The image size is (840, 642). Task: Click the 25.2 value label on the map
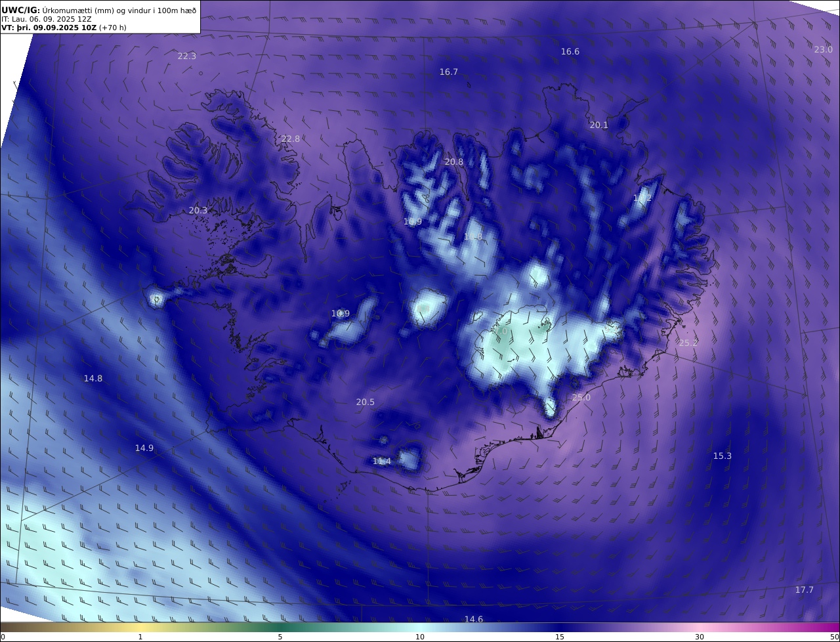688,343
